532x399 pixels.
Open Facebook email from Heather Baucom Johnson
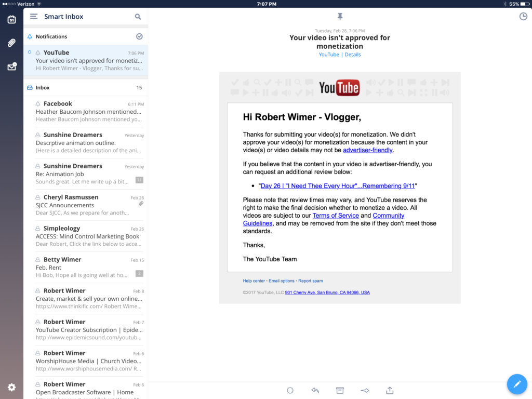[86, 111]
